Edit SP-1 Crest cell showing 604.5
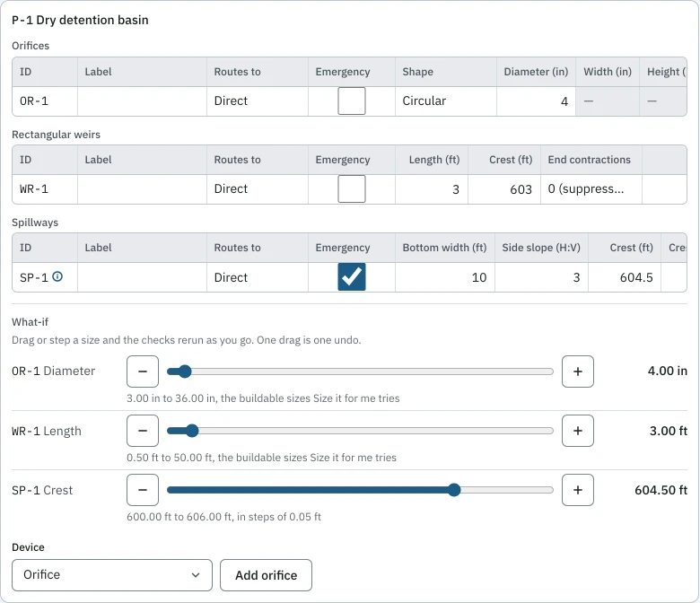This screenshot has width=700, height=603. tap(625, 277)
